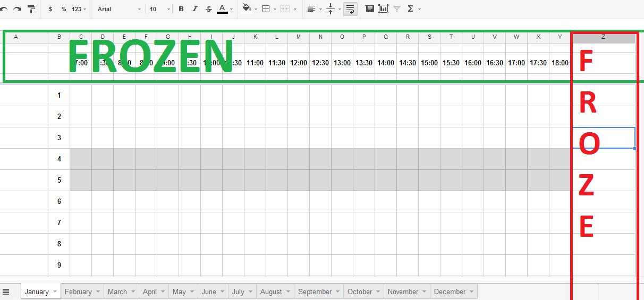This screenshot has height=300, width=644.
Task: Insert a comment using the toolbar icon
Action: tap(369, 9)
